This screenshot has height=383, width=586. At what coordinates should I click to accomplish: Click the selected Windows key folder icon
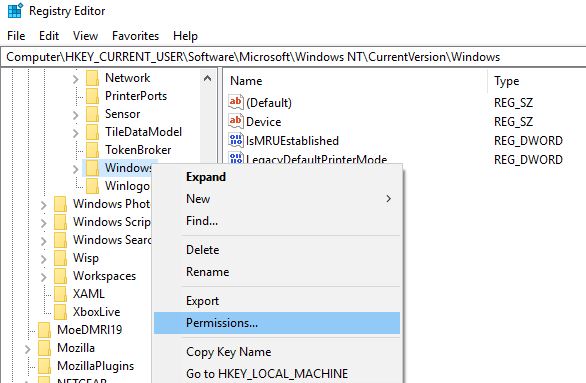[92, 168]
